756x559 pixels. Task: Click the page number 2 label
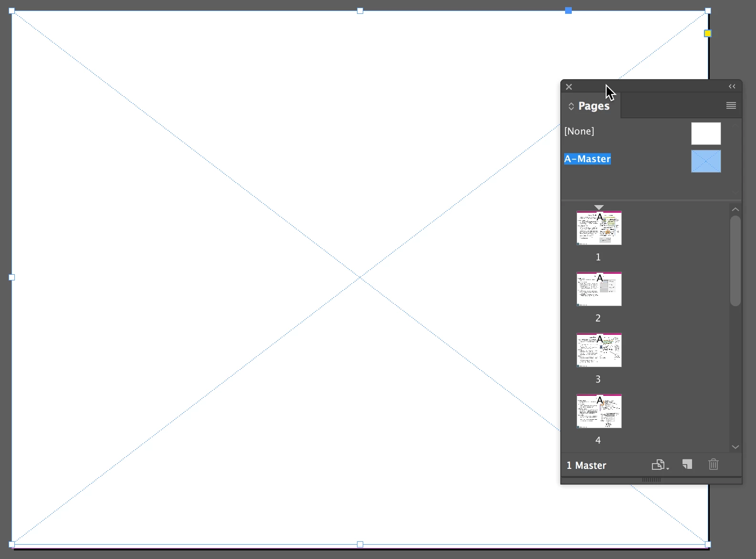click(x=598, y=318)
